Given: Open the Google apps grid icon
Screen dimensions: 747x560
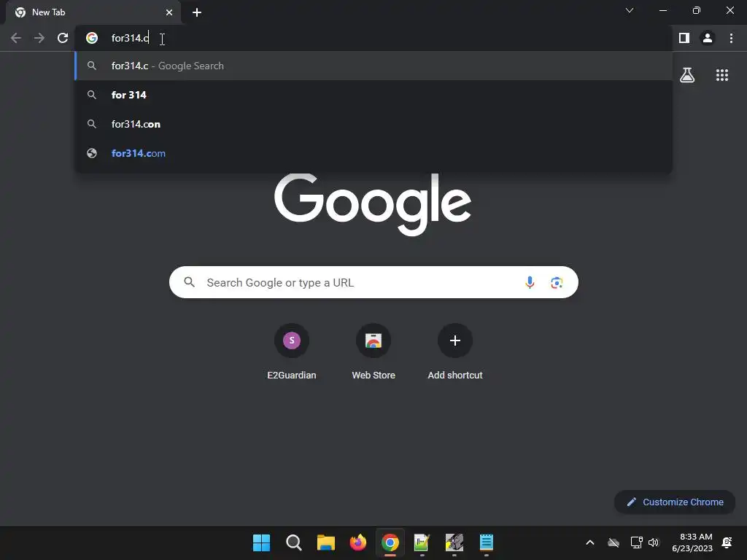Looking at the screenshot, I should (x=722, y=75).
